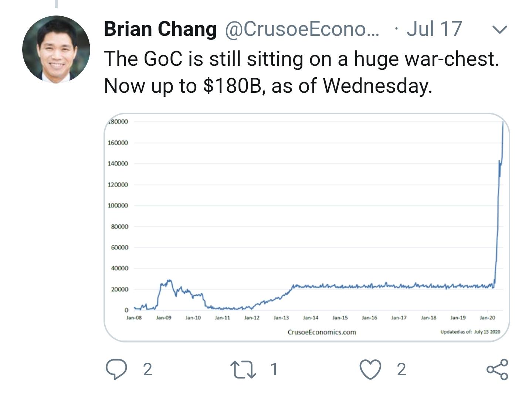Screen dimensions: 532x396
Task: Select the 'Updated as of: July 15 2020' note
Action: coord(470,332)
